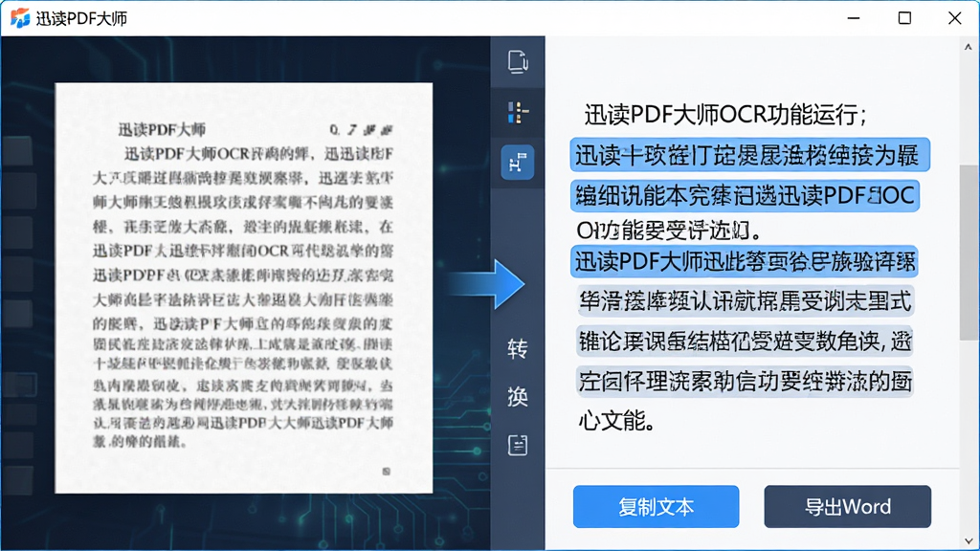This screenshot has width=980, height=551.
Task: Click the heading 迅读PDF大师OCR功能运行
Action: (x=725, y=115)
